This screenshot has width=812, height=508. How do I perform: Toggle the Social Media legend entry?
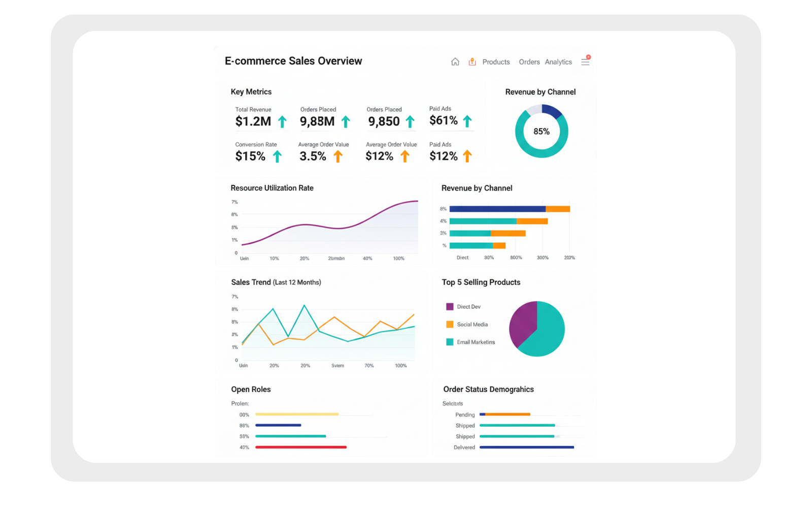472,325
